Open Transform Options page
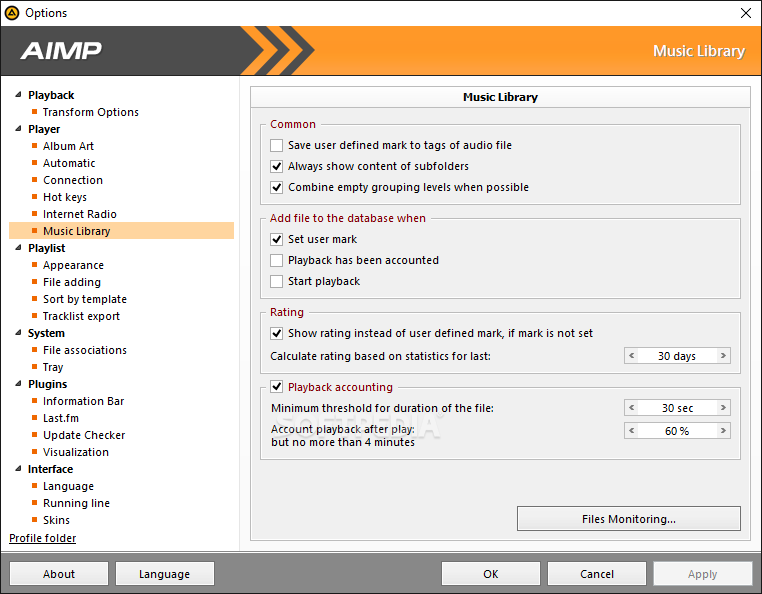 (90, 112)
